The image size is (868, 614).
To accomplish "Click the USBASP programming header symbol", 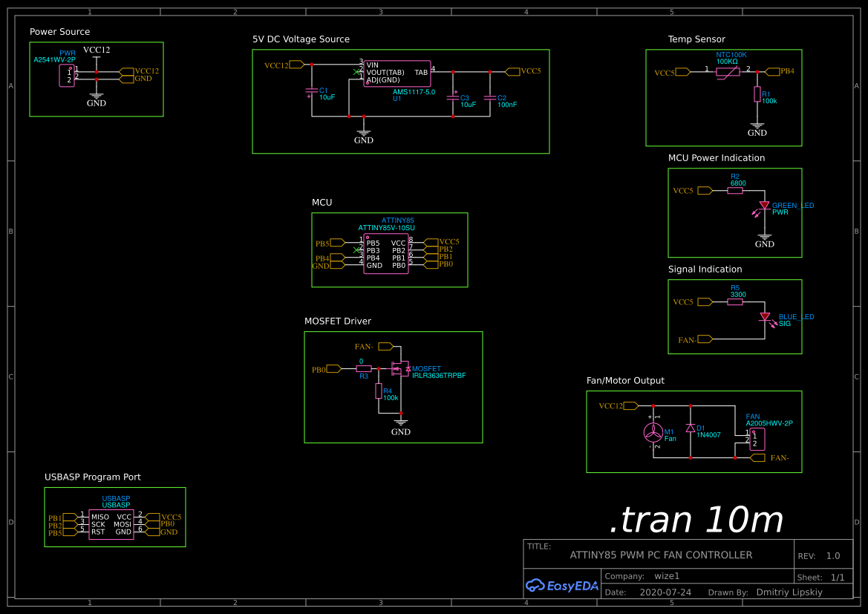I will pyautogui.click(x=111, y=524).
